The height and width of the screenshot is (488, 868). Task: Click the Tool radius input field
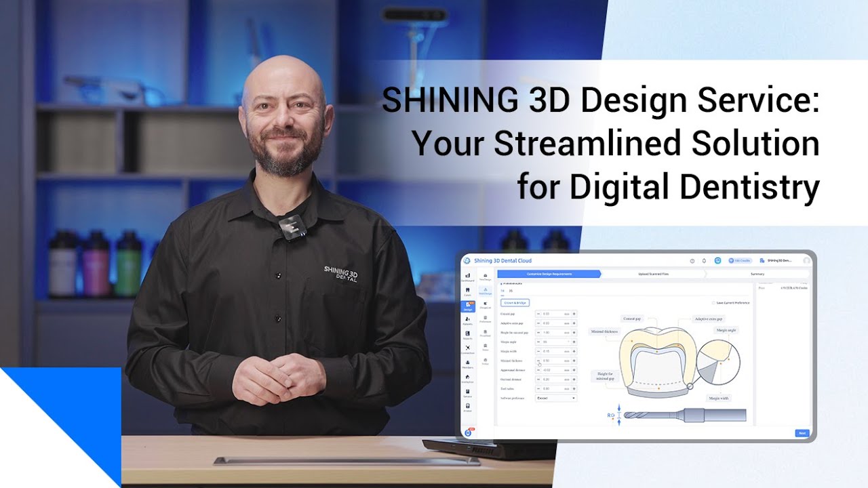(x=556, y=388)
